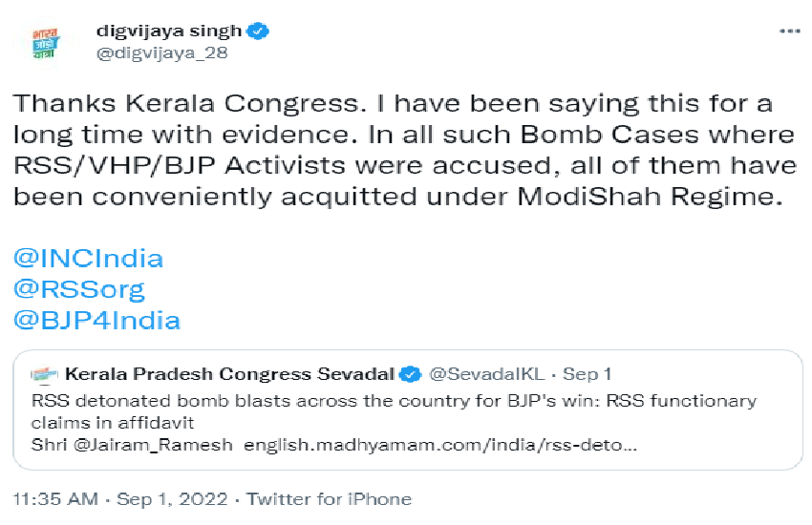
Task: Visit the @digvijaya_28 handle
Action: 161,53
